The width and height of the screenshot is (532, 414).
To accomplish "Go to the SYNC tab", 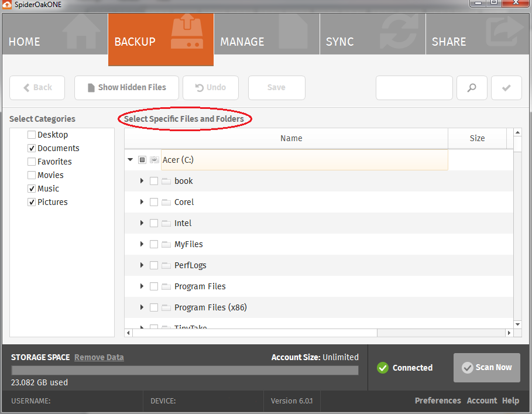I will (x=373, y=34).
